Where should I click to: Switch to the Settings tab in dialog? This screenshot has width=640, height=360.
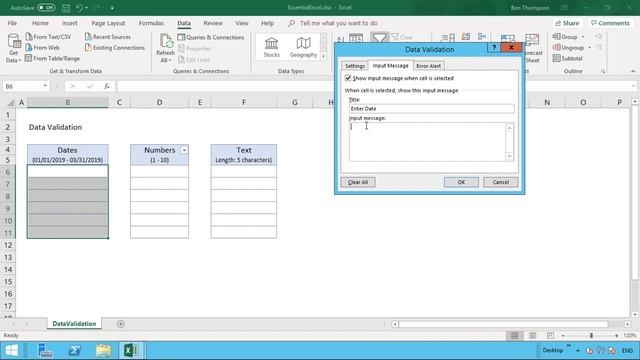pos(355,66)
